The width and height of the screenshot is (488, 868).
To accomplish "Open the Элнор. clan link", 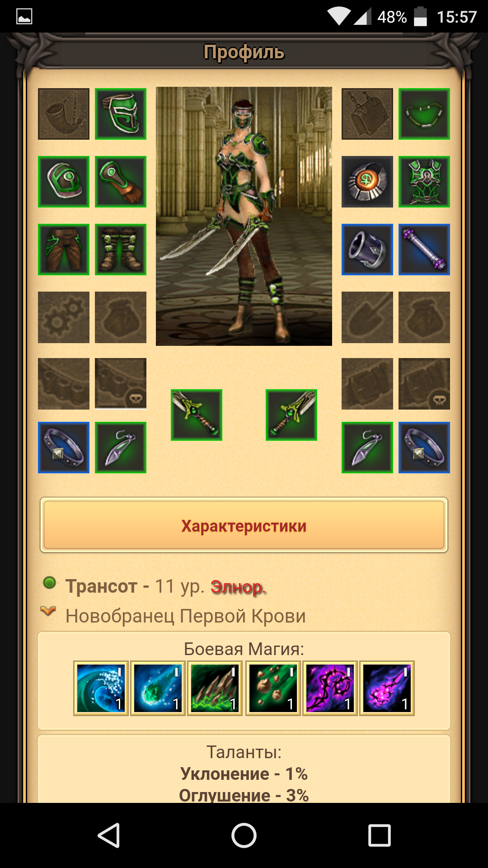I will click(x=239, y=587).
